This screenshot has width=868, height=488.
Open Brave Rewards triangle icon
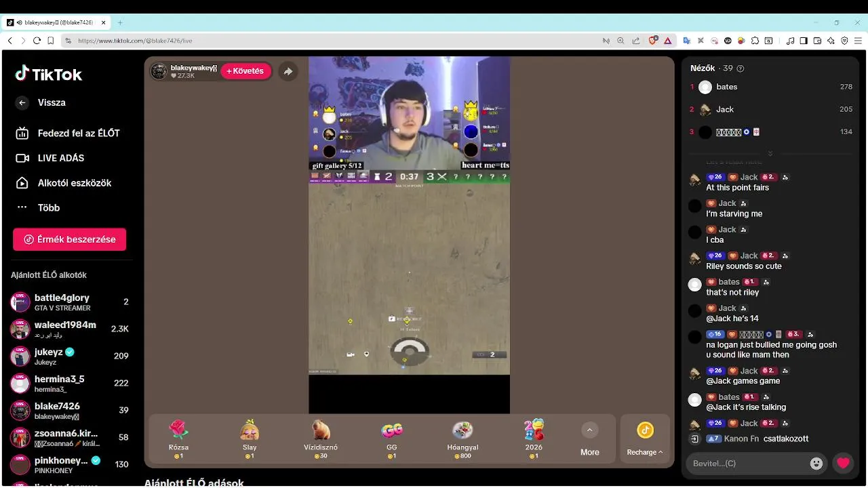667,41
